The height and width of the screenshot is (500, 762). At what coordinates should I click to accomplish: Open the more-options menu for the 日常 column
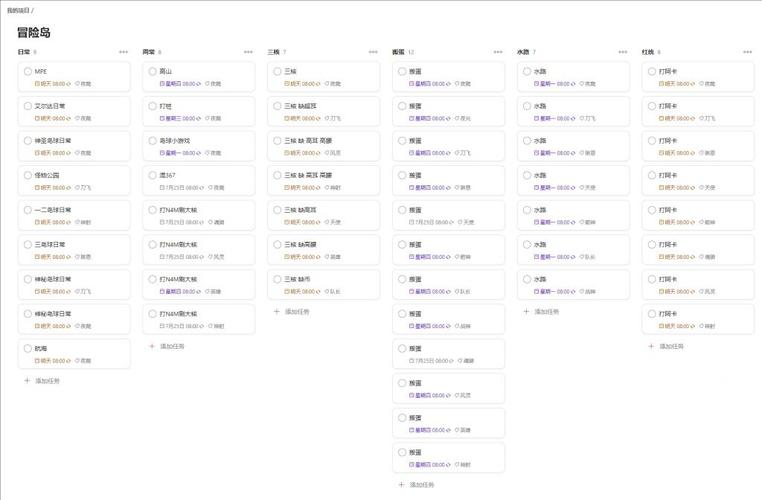point(123,52)
